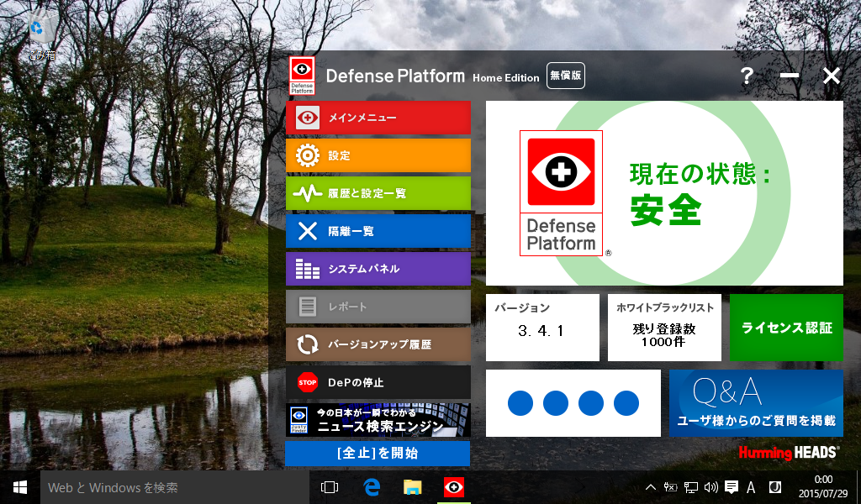Click the eye icon beside メインメニュー
This screenshot has width=861, height=504.
point(308,118)
